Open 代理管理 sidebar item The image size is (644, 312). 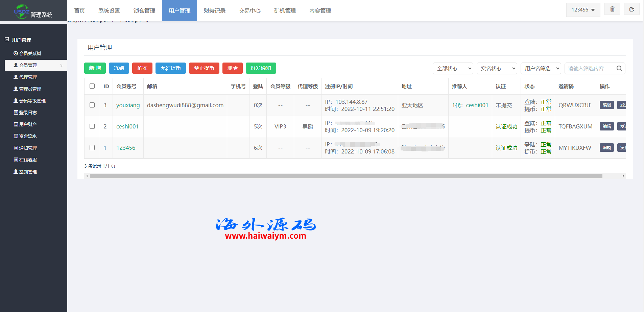point(28,77)
